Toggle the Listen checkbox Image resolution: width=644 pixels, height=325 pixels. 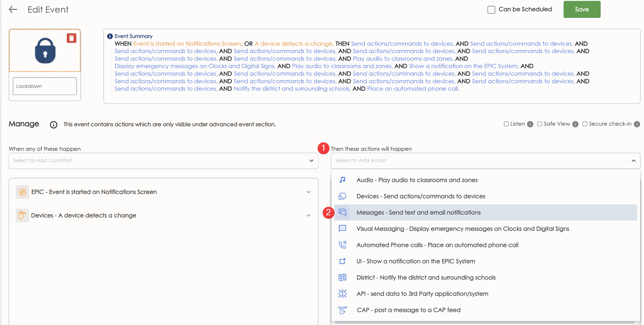[506, 124]
